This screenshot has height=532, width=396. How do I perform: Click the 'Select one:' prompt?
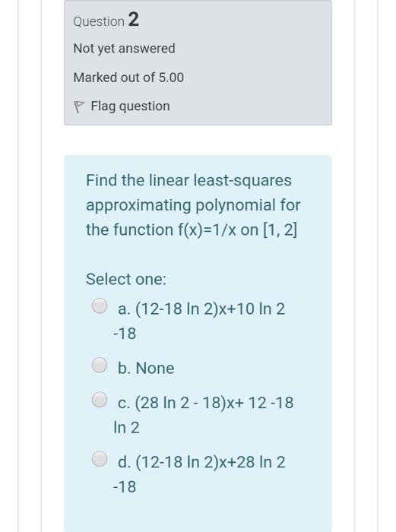pyautogui.click(x=126, y=279)
